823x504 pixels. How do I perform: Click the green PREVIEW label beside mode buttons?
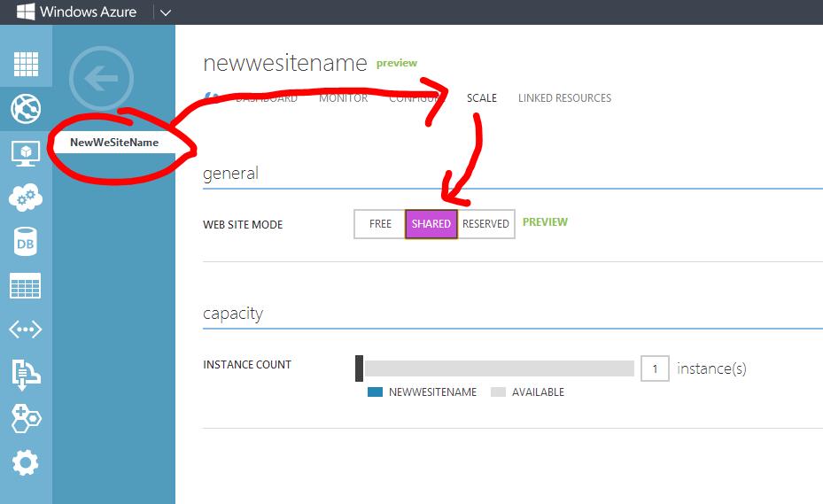pos(545,222)
